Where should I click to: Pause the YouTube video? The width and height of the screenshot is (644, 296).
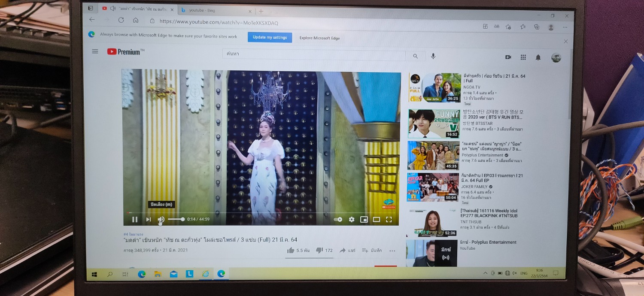coord(135,220)
